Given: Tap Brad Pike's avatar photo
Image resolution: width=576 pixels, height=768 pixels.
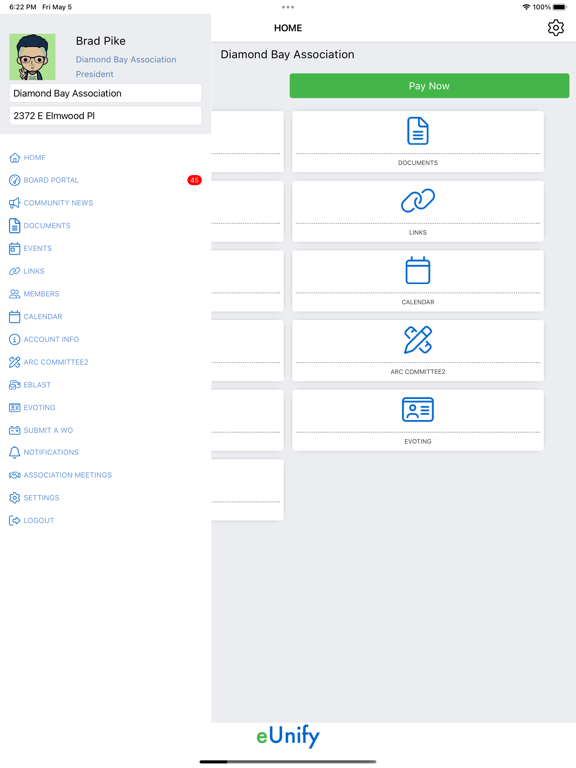Looking at the screenshot, I should [32, 57].
